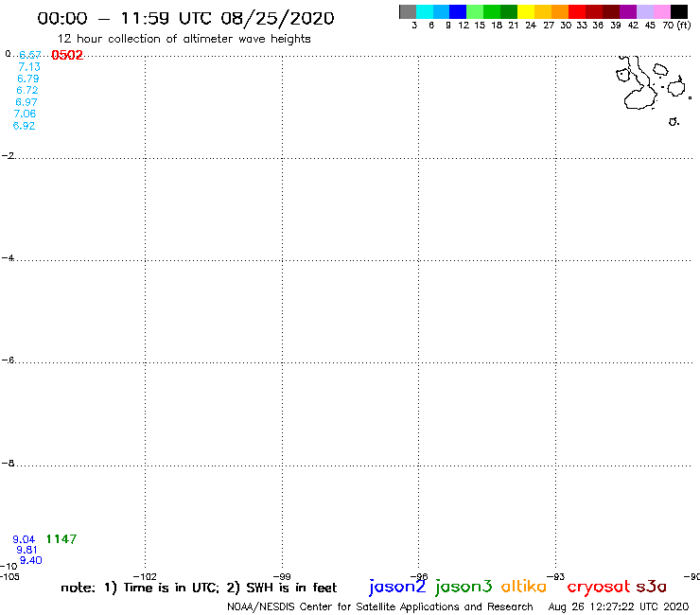Image resolution: width=700 pixels, height=615 pixels.
Task: Select the orange swatch in the color scale
Action: pos(560,11)
